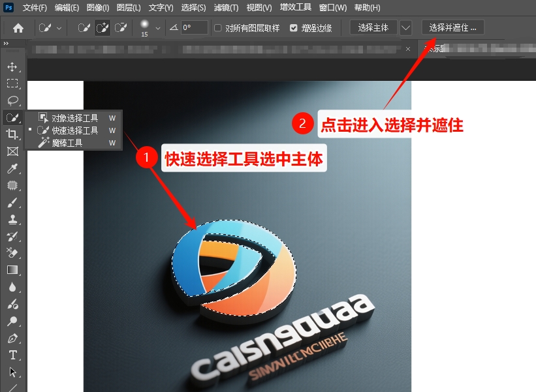Open the 滤镜 menu
The width and height of the screenshot is (536, 392).
(225, 7)
